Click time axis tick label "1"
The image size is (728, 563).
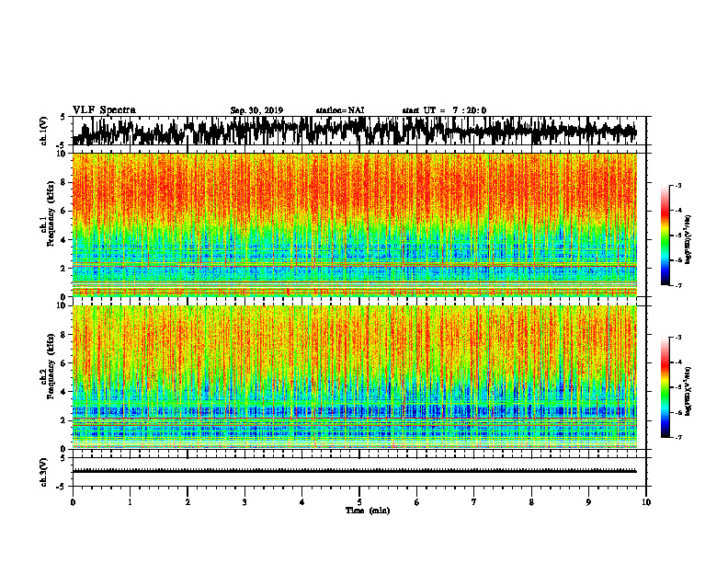130,502
